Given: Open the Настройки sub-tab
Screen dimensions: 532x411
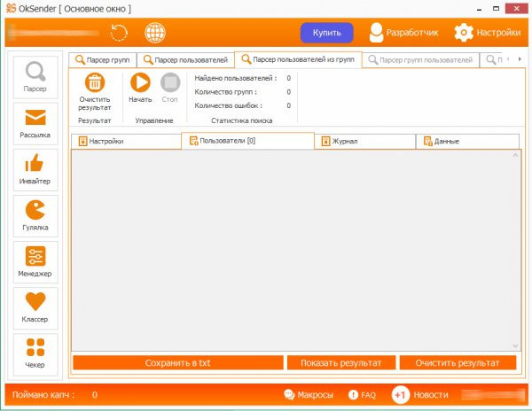Looking at the screenshot, I should pos(125,141).
